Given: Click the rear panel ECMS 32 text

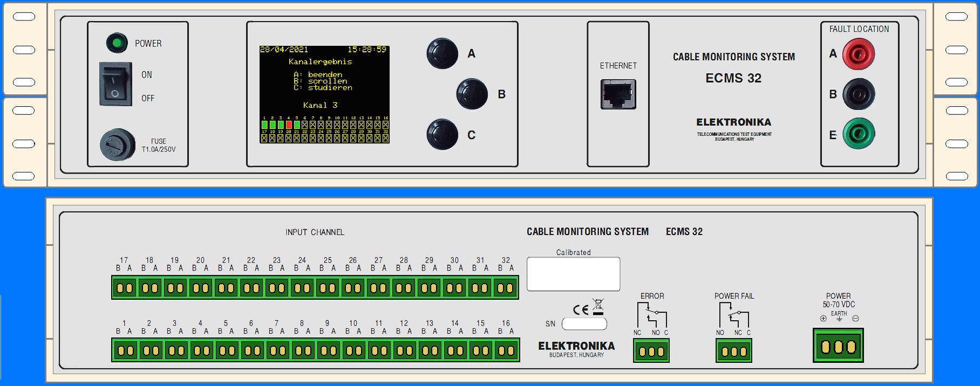Looking at the screenshot, I should (x=684, y=231).
